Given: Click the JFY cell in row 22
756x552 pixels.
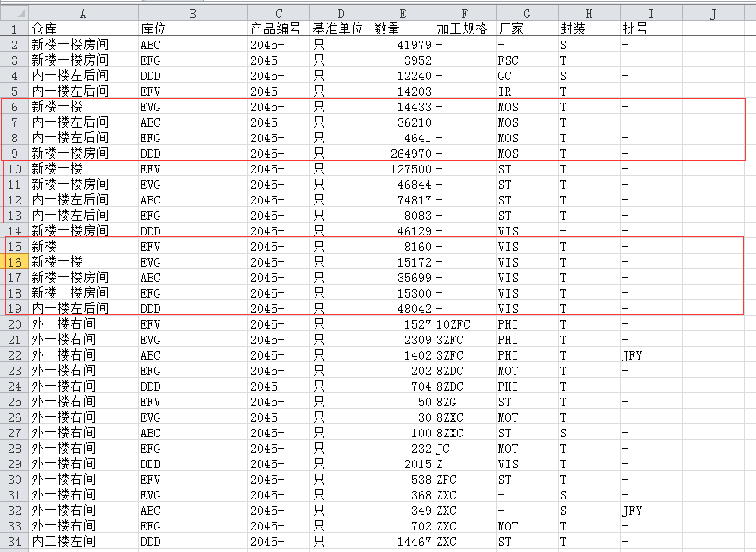Looking at the screenshot, I should [650, 354].
